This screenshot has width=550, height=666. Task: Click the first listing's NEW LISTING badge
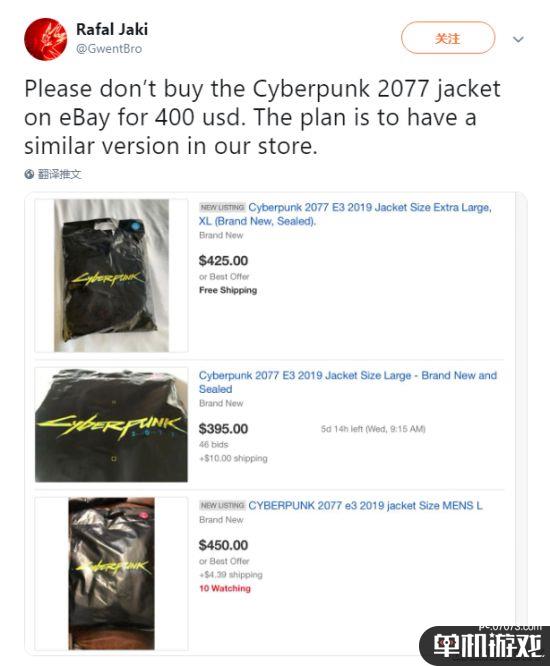(222, 207)
